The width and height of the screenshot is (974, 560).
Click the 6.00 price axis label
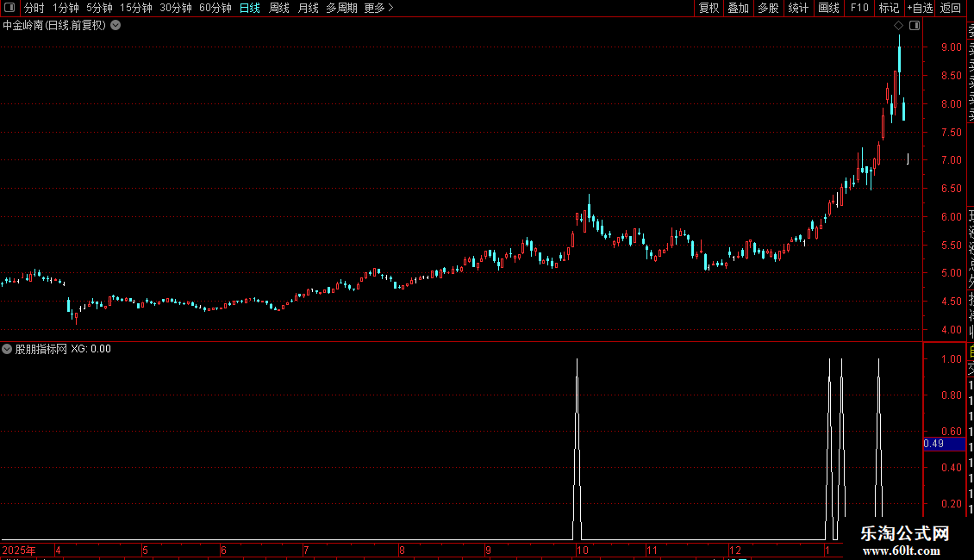coord(951,216)
